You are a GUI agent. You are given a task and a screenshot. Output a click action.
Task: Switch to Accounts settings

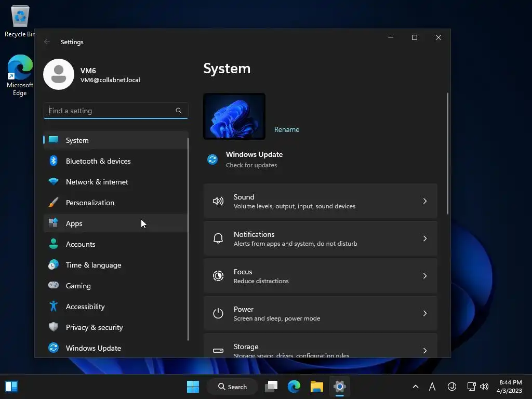[116, 244]
